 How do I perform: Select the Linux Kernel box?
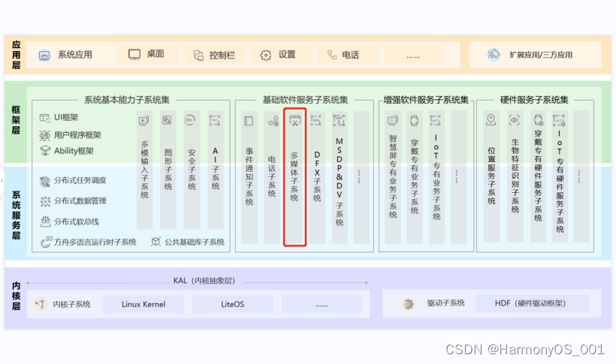[143, 304]
